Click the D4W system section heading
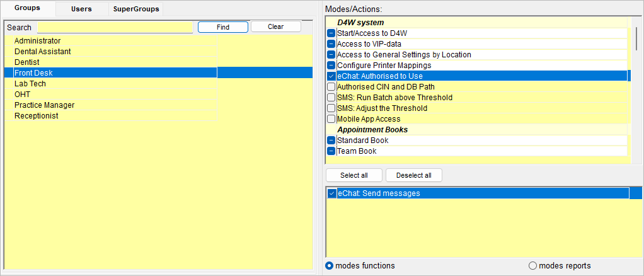The width and height of the screenshot is (644, 276). click(x=360, y=23)
